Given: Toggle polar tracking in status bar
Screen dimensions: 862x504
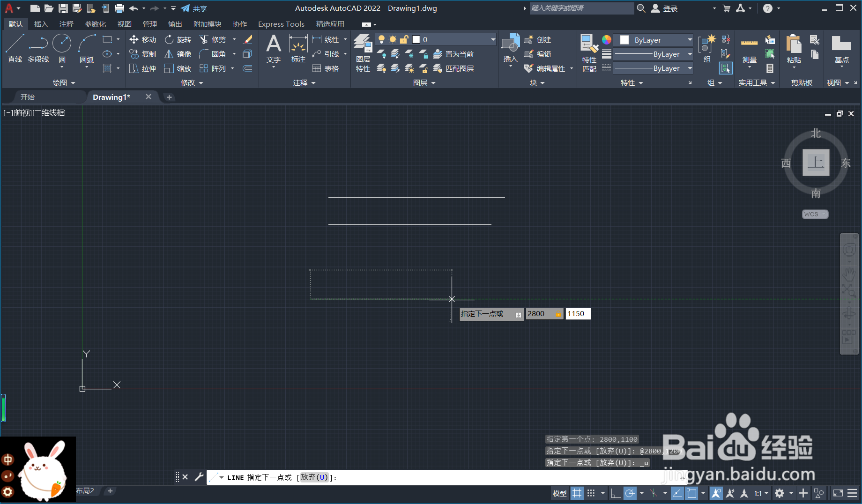Looking at the screenshot, I should (x=630, y=493).
